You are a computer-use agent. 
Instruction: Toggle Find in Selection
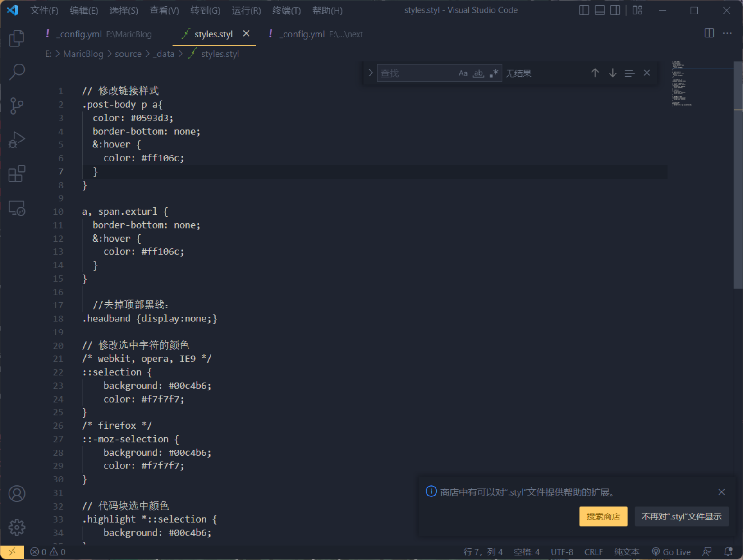(x=629, y=73)
